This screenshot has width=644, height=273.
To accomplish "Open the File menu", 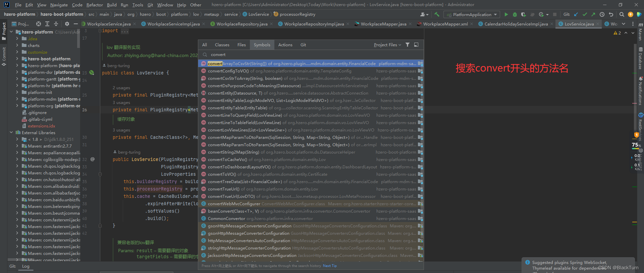I will point(18,5).
